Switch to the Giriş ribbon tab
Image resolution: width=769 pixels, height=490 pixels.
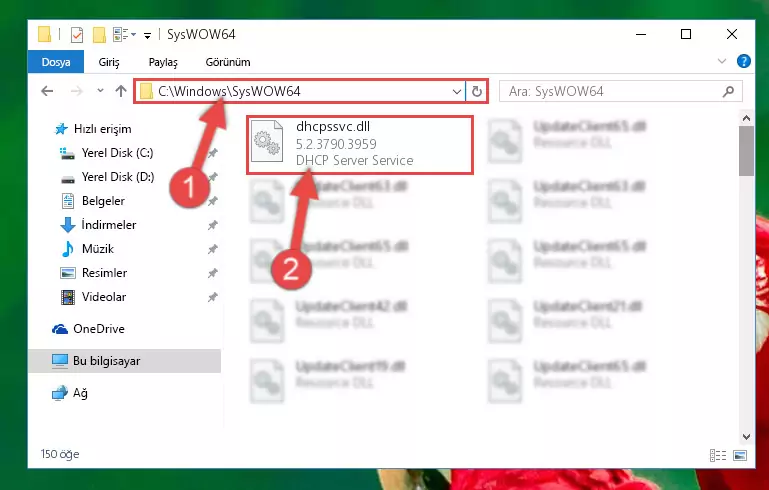(109, 62)
